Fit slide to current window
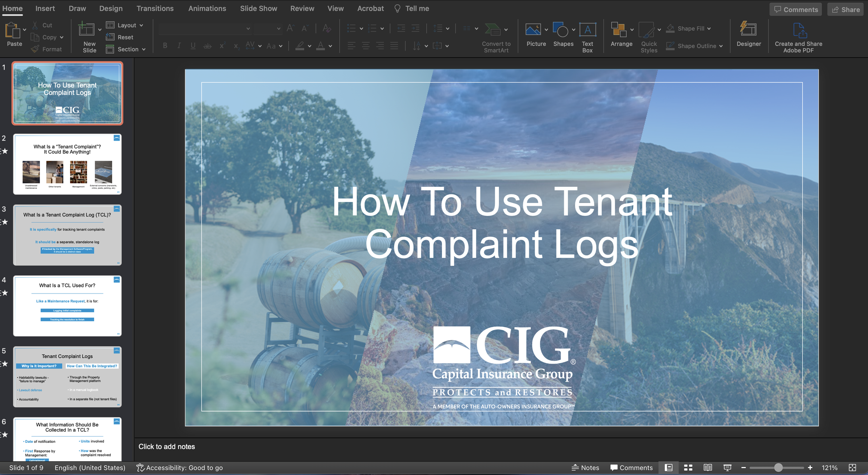This screenshot has height=475, width=868. point(852,468)
